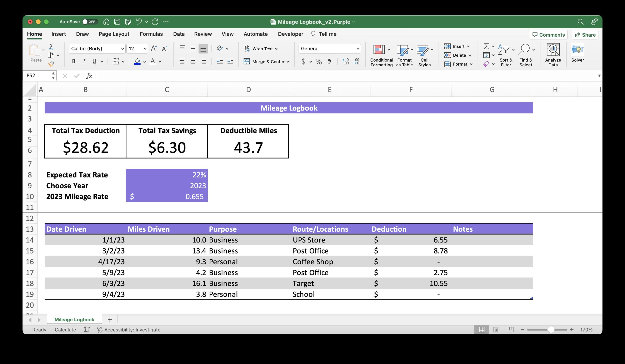The height and width of the screenshot is (364, 625).
Task: Click the Borders icon
Action: [116, 61]
